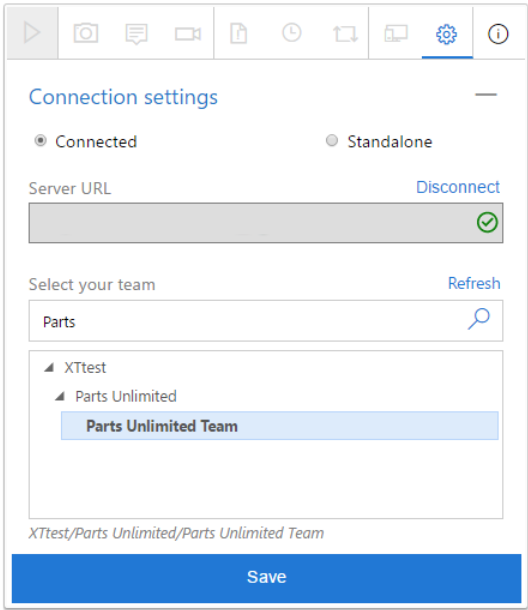Image resolution: width=528 pixels, height=610 pixels.
Task: Click the team search field containing Parts
Action: [266, 321]
